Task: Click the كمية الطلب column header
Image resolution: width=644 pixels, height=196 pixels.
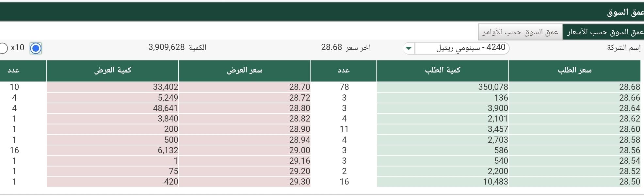Action: tap(443, 71)
